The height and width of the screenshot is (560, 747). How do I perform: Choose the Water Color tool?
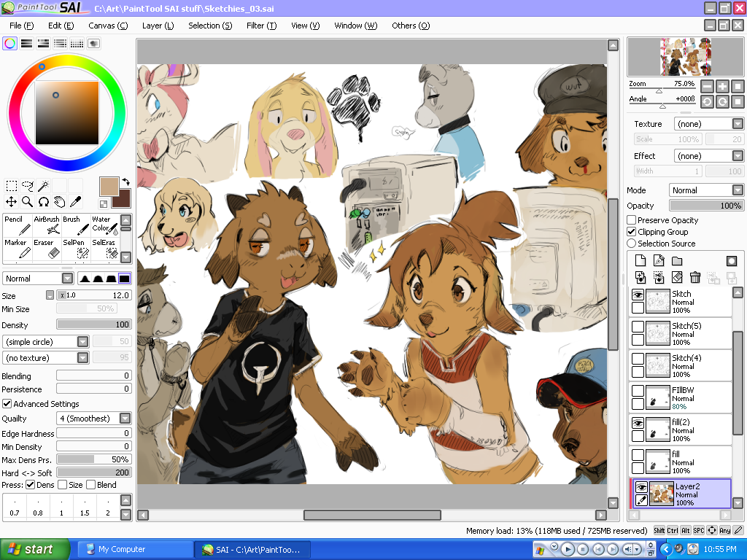105,225
